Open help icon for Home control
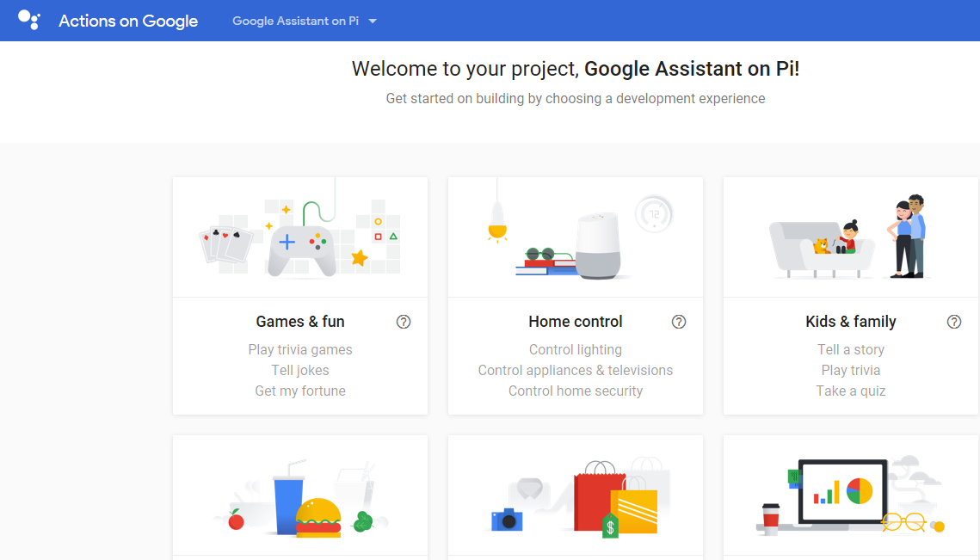 (x=679, y=322)
